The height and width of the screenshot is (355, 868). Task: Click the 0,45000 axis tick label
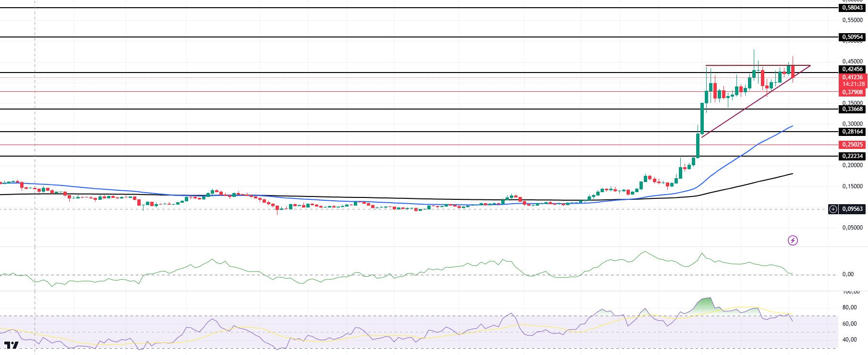click(852, 61)
